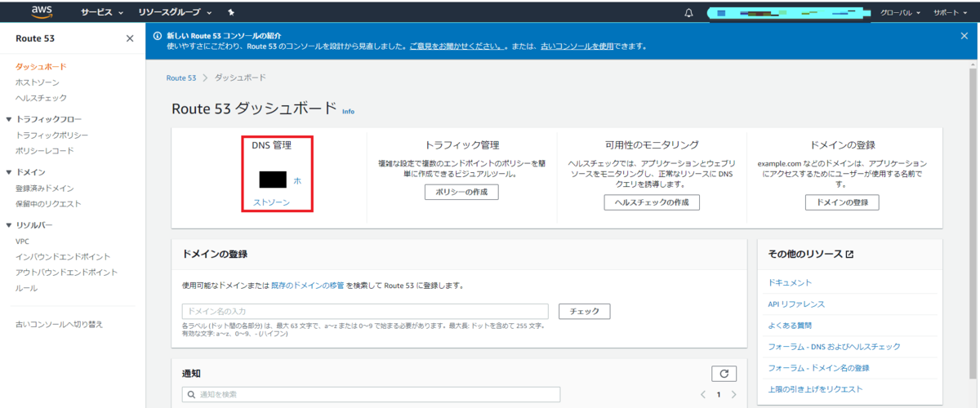Open トラフィックポリシー in the sidebar
The width and height of the screenshot is (980, 408).
[52, 135]
